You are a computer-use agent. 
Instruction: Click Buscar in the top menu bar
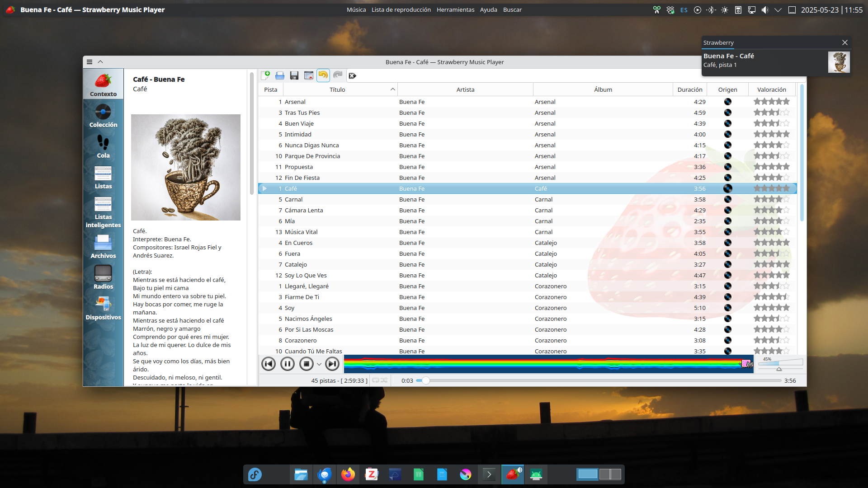[x=512, y=9]
